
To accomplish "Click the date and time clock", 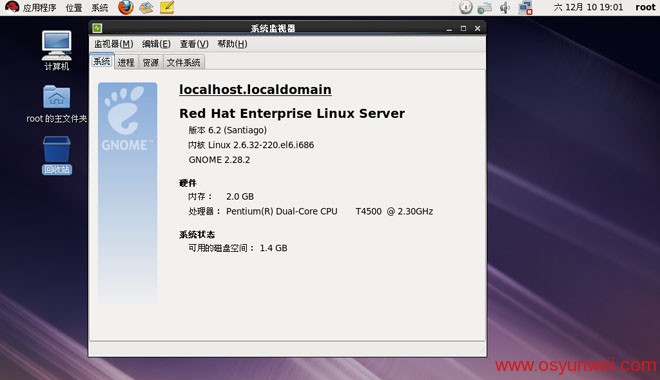I will [588, 7].
